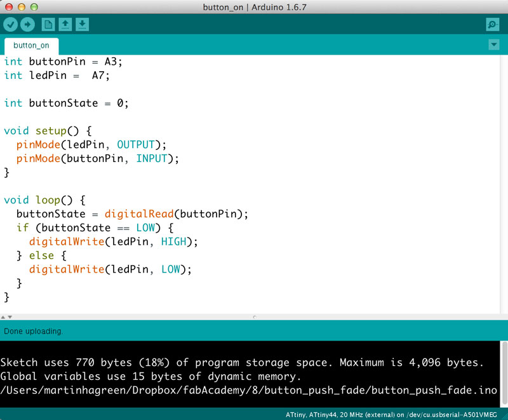Click the console vertical scrollbar
Screen dimensions: 508x420
point(504,374)
